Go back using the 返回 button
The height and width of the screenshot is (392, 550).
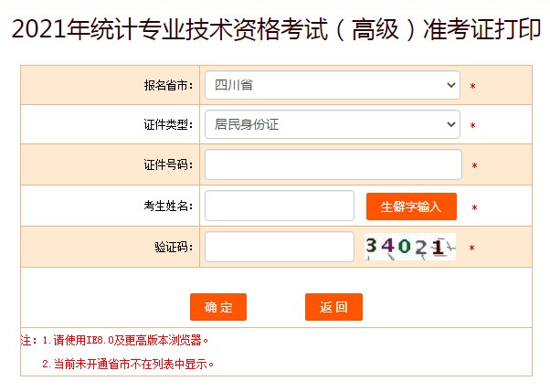pos(333,307)
